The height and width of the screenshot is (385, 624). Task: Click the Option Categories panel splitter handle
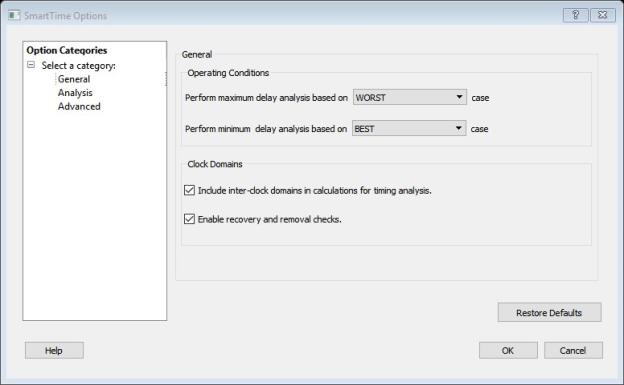pos(166,79)
